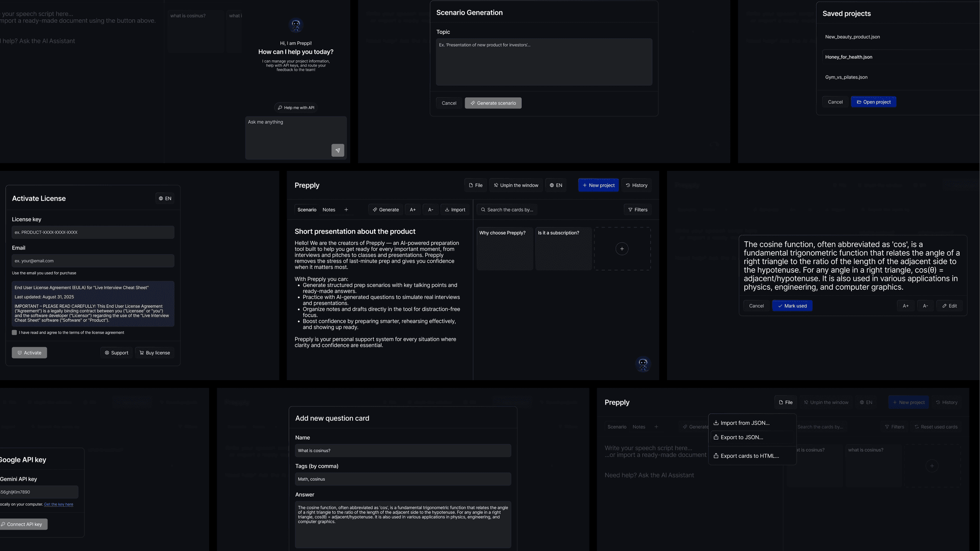The image size is (980, 551).
Task: Choose Export cards to HTML menu item
Action: click(x=749, y=456)
